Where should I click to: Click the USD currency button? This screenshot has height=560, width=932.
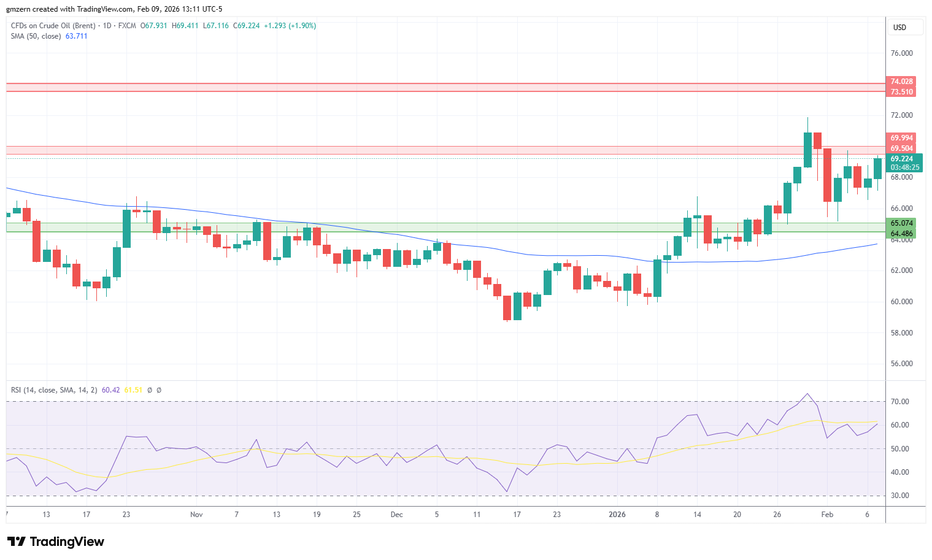click(x=904, y=28)
